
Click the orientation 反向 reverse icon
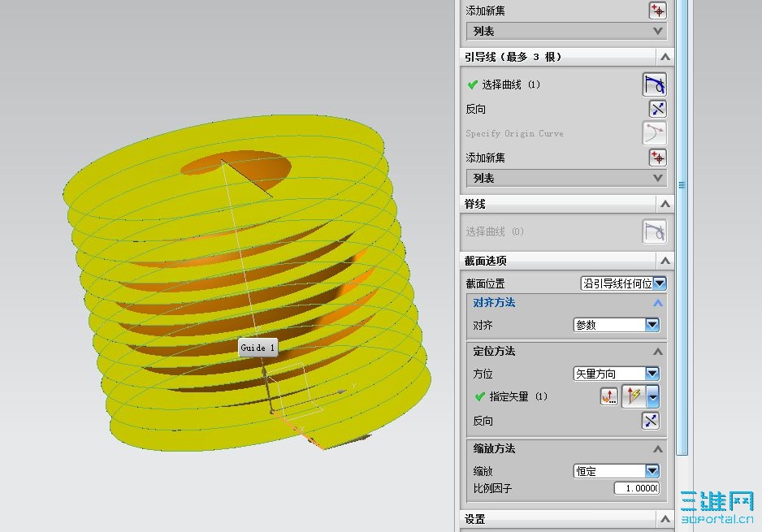[x=650, y=421]
